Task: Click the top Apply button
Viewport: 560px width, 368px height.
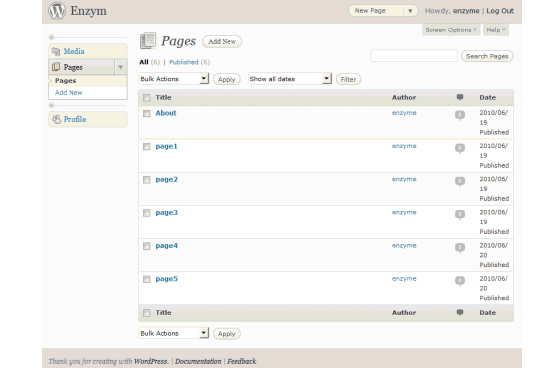Action: (x=227, y=79)
